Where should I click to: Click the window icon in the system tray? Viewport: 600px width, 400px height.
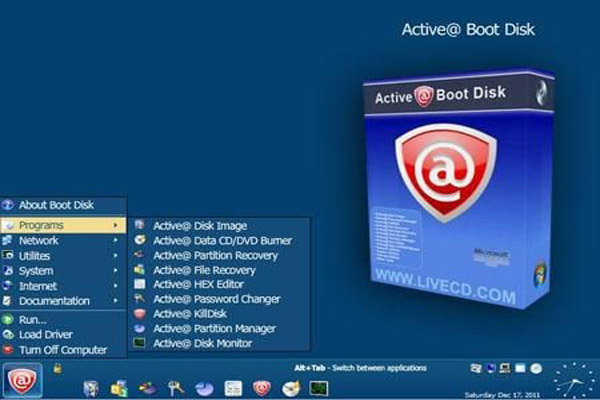(520, 368)
